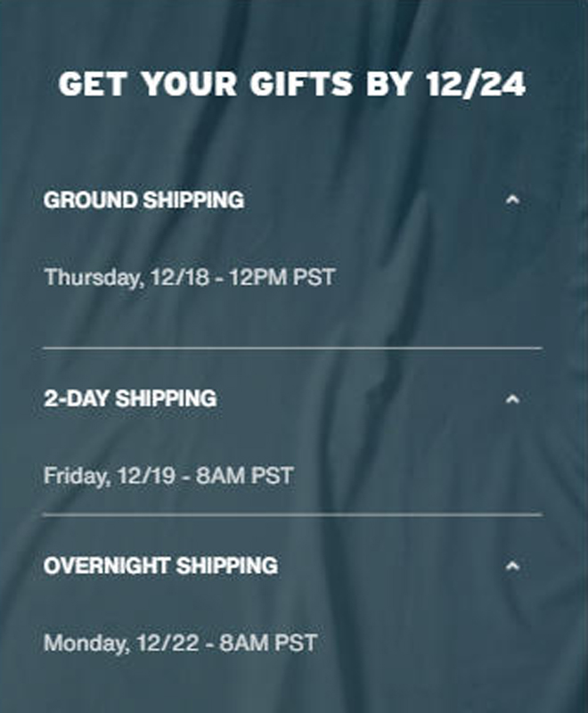Click the Monday, 12/22 - 8AM PST deadline
Viewport: 588px width, 713px height.
(180, 642)
